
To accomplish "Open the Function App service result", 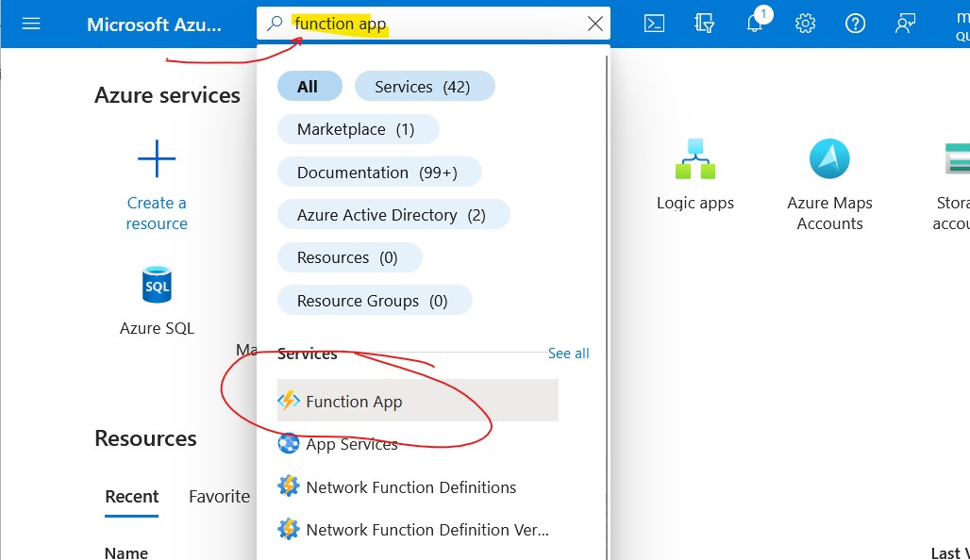I will 418,401.
